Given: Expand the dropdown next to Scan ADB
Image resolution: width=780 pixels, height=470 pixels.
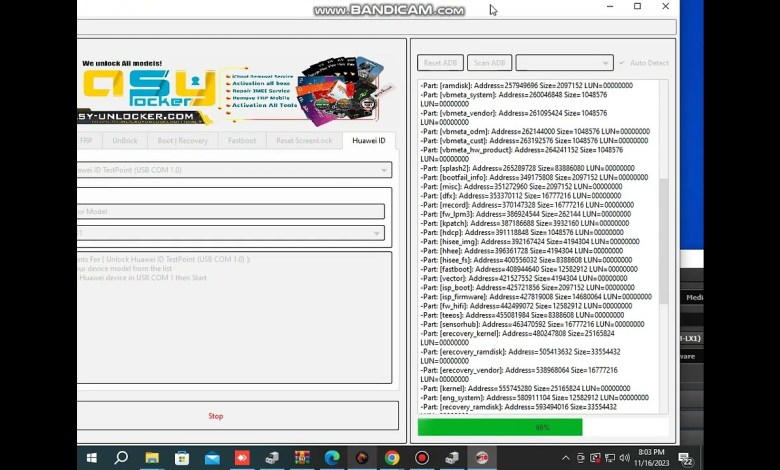Looking at the screenshot, I should (x=564, y=63).
